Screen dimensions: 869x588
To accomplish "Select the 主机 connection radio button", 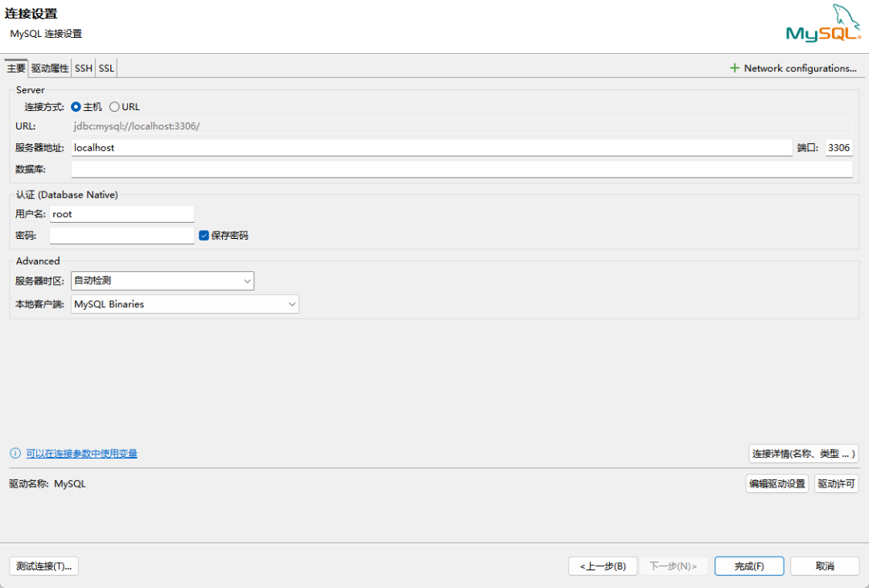I will [76, 107].
